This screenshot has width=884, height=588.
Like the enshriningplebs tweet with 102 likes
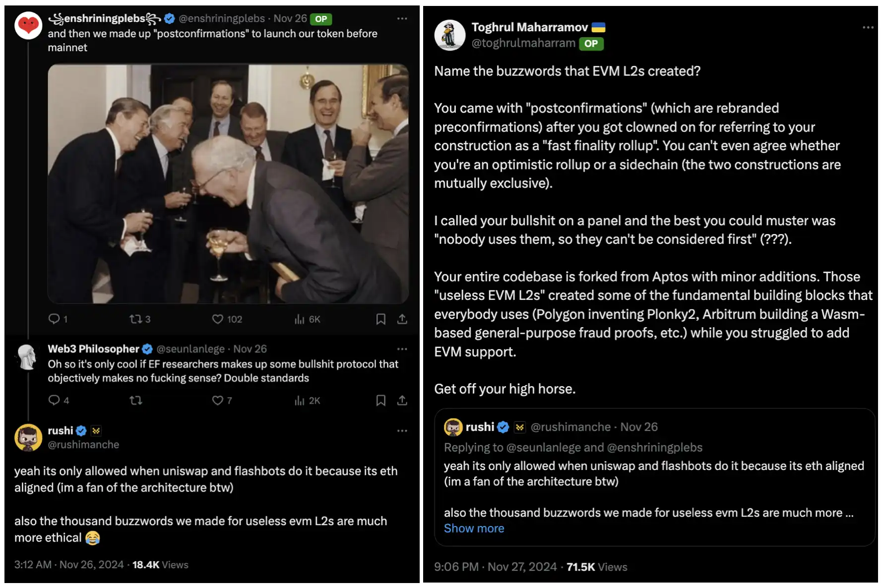point(218,319)
